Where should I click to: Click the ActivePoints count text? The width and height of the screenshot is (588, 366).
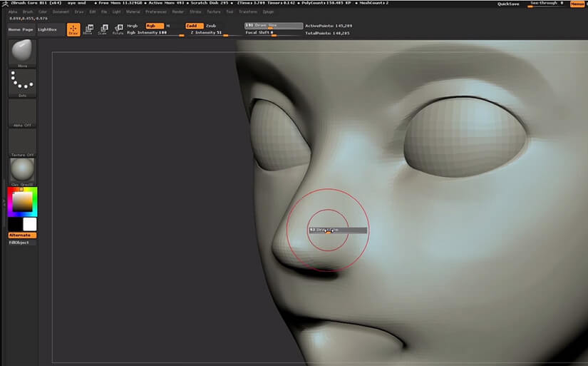click(329, 26)
